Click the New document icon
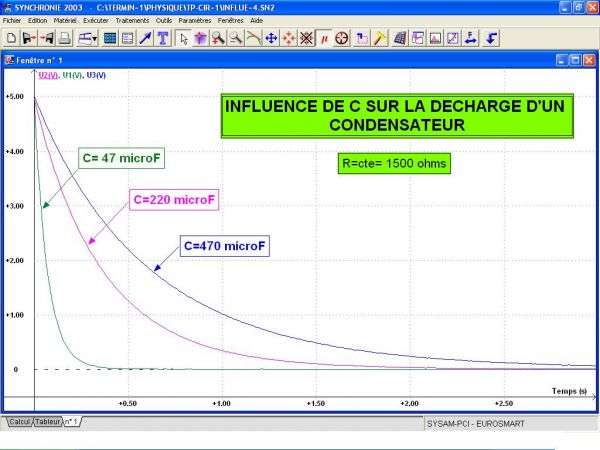The width and height of the screenshot is (600, 450). 11,38
